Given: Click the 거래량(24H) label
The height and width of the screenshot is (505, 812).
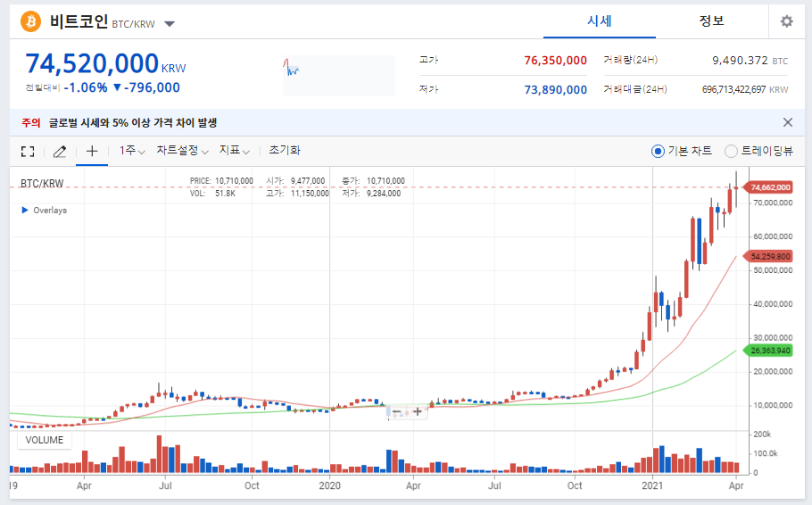Looking at the screenshot, I should pyautogui.click(x=630, y=60).
